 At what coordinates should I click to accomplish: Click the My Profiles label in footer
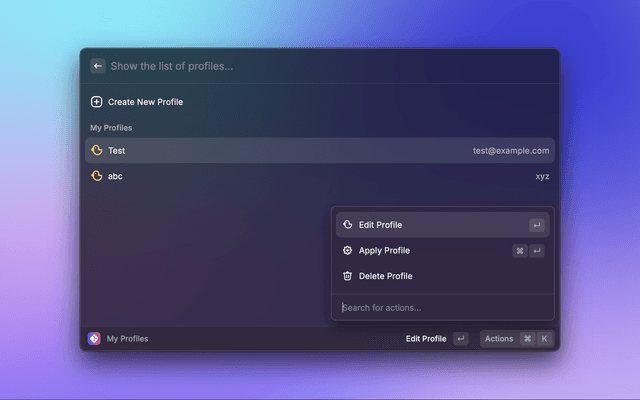point(127,339)
